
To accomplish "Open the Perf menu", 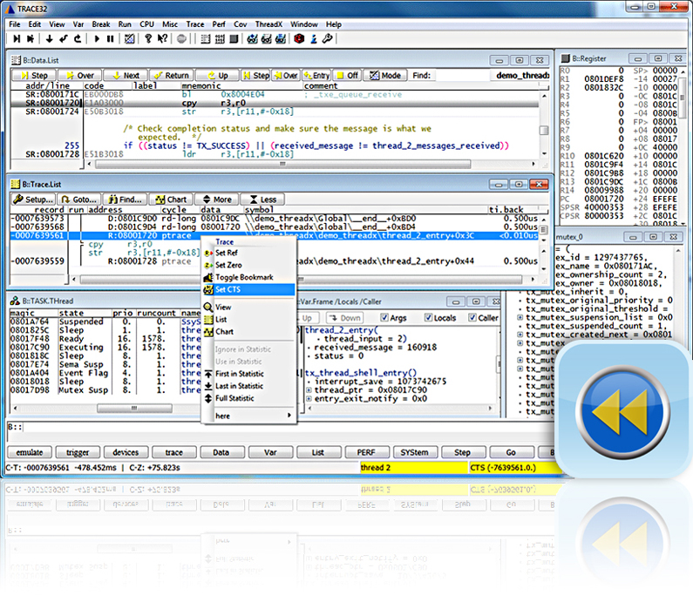I will pos(218,24).
